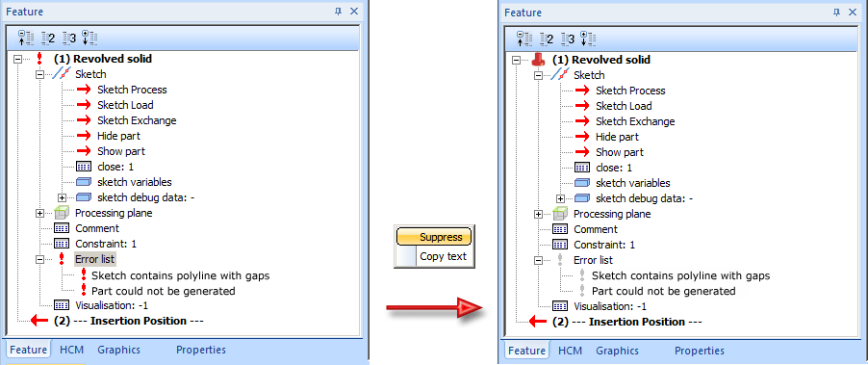Click table icon beside 'close: 1', left panel

(84, 167)
